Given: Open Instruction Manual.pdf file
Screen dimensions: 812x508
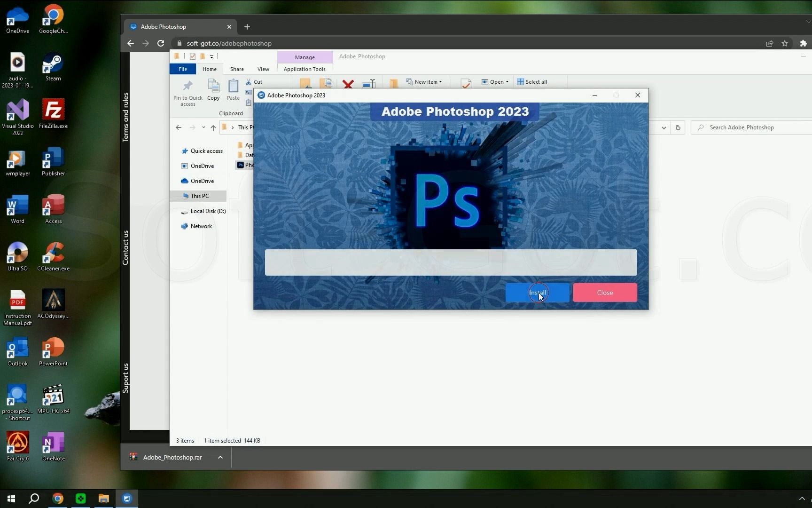Looking at the screenshot, I should tap(17, 308).
